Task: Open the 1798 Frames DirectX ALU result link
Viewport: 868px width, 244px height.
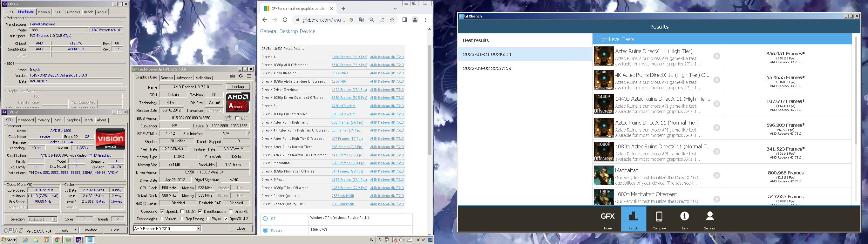Action: coord(349,57)
